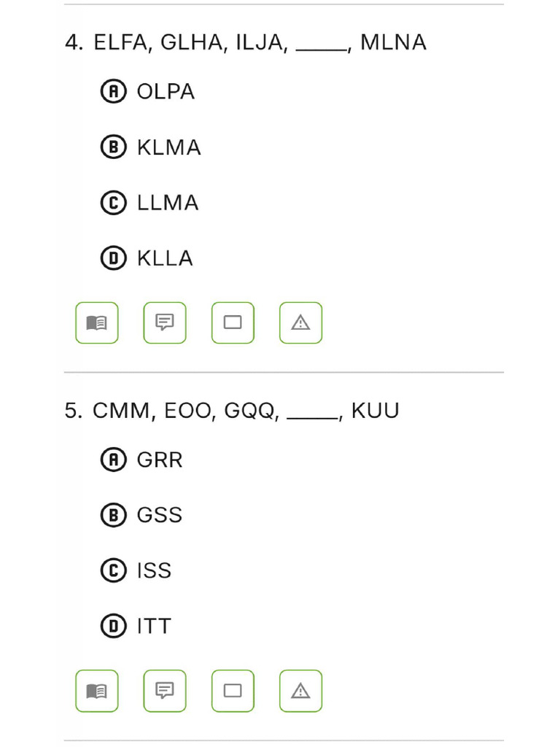This screenshot has width=560, height=747.
Task: Click the rectangle icon under question 5
Action: tap(233, 691)
